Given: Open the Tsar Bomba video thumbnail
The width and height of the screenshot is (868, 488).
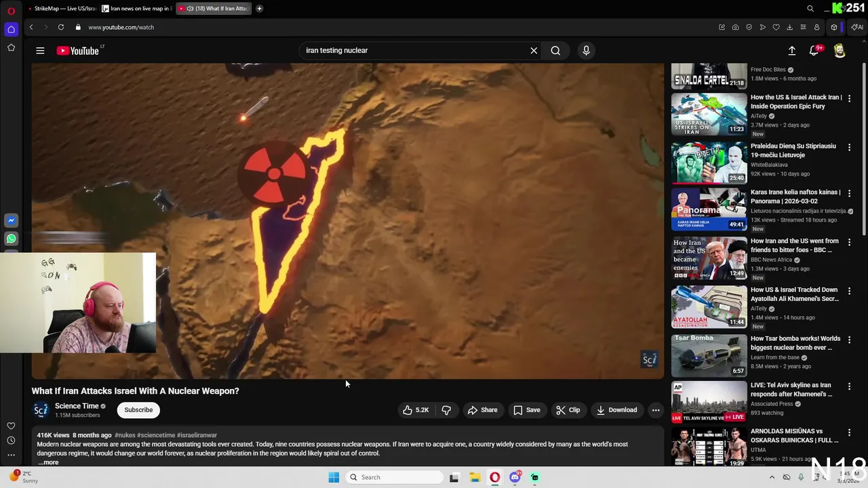Looking at the screenshot, I should tap(709, 355).
